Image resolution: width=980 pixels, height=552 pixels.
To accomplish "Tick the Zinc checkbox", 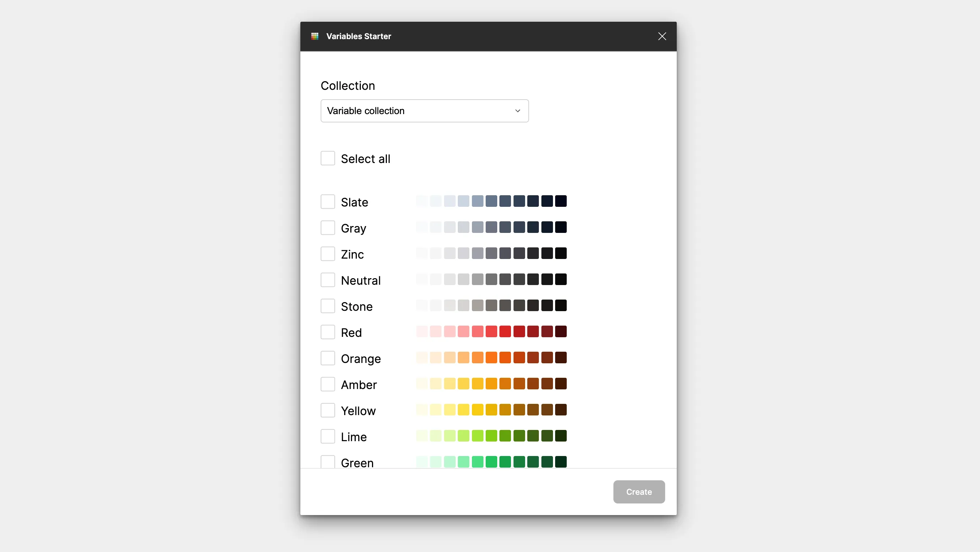I will point(328,254).
